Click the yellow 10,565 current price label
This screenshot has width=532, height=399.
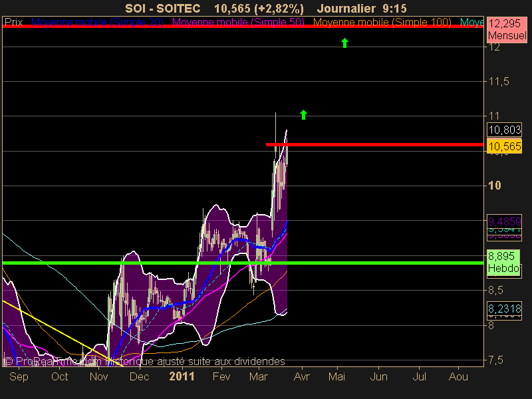[505, 146]
